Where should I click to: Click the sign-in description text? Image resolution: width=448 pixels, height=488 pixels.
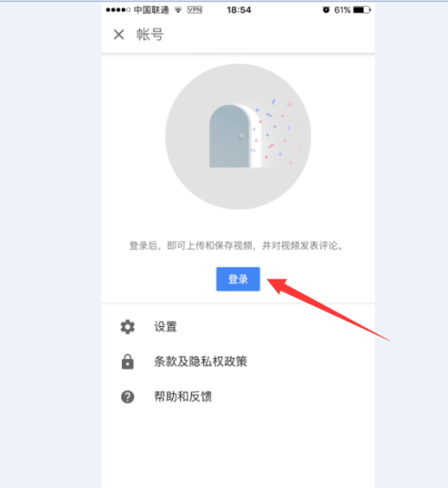pos(237,245)
